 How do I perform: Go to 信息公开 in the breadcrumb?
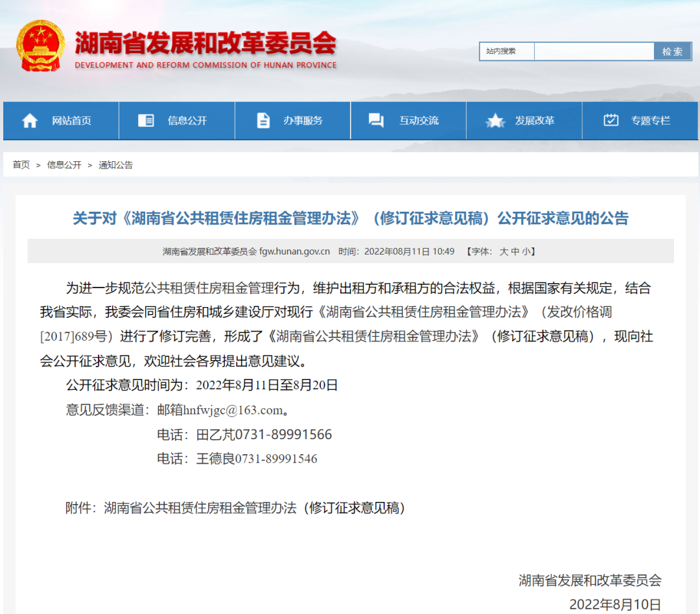64,165
